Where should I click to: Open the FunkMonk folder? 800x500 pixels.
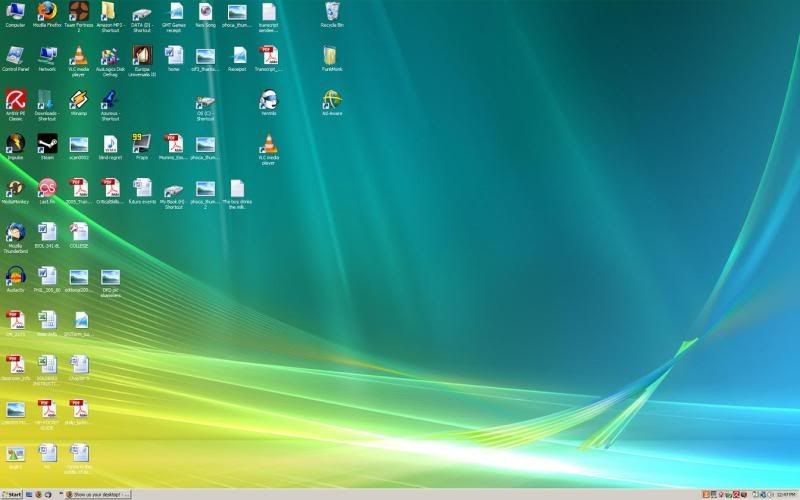coord(332,58)
